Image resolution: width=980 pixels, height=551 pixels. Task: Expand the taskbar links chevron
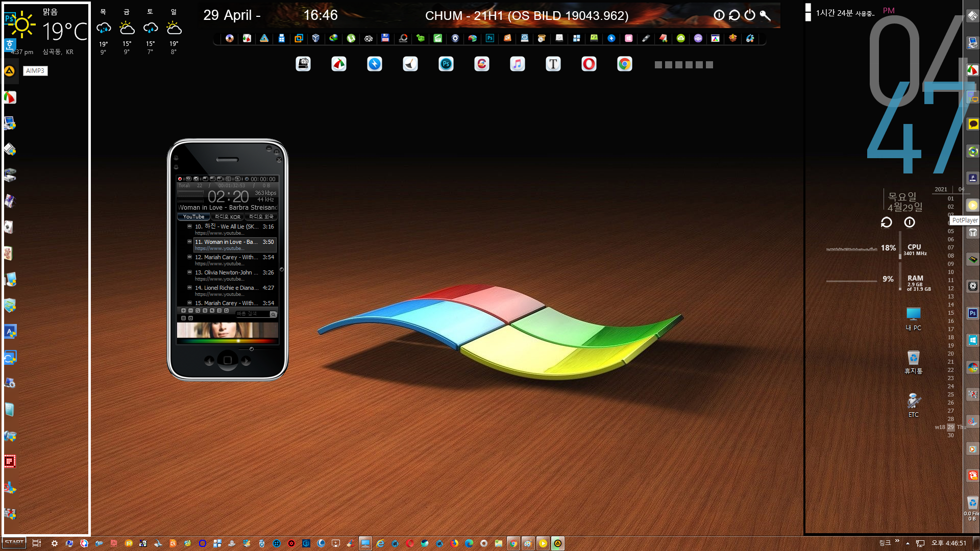point(897,541)
